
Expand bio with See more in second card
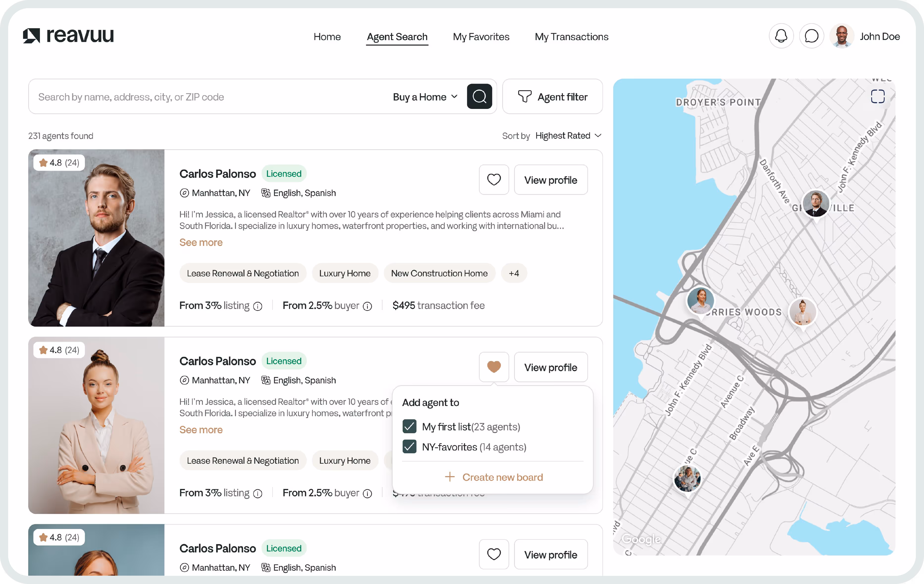pyautogui.click(x=201, y=430)
